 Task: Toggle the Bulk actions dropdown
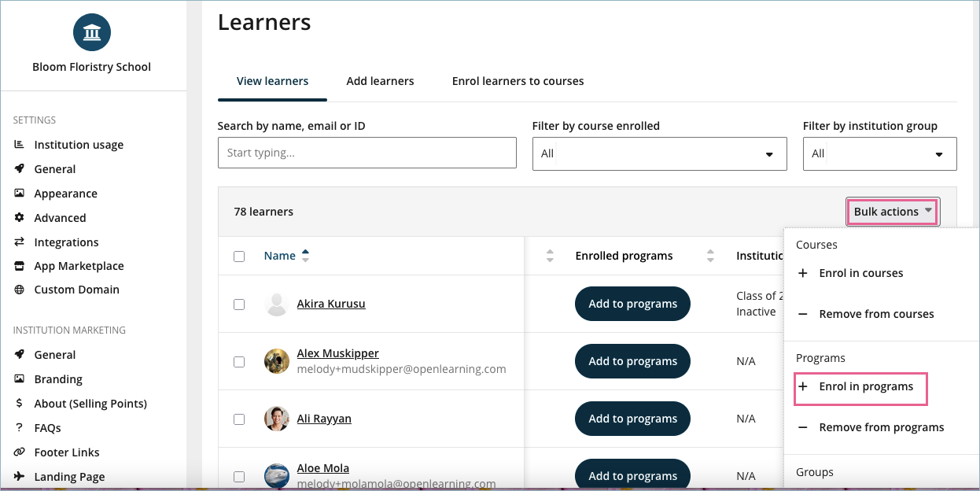(x=893, y=212)
